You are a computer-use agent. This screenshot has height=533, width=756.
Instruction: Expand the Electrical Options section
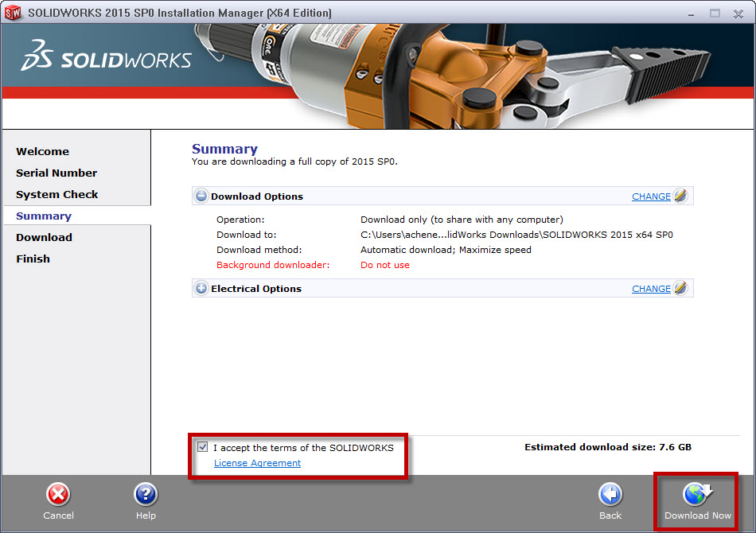pyautogui.click(x=201, y=289)
